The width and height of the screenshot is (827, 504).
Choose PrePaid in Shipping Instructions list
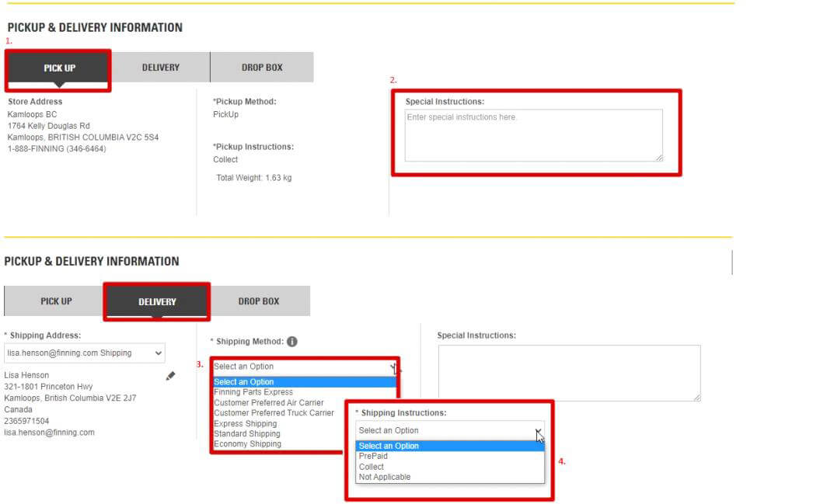click(x=373, y=457)
